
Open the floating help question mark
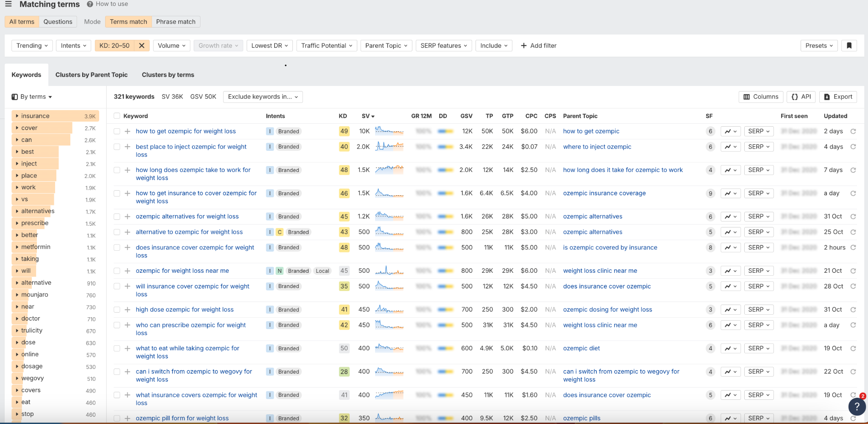[857, 407]
